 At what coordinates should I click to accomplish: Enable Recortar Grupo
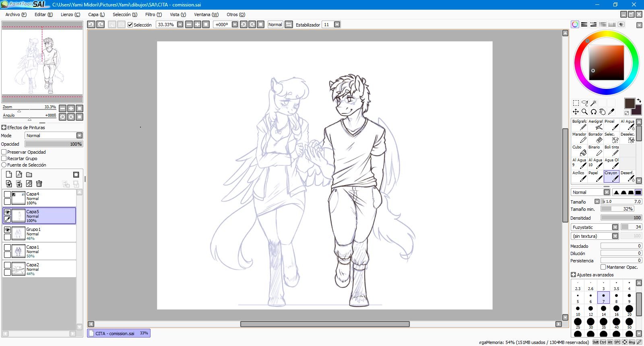[x=4, y=159]
